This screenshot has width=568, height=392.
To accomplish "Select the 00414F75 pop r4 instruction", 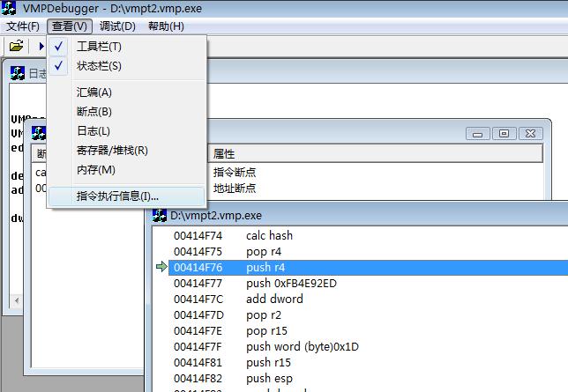I will 368,252.
